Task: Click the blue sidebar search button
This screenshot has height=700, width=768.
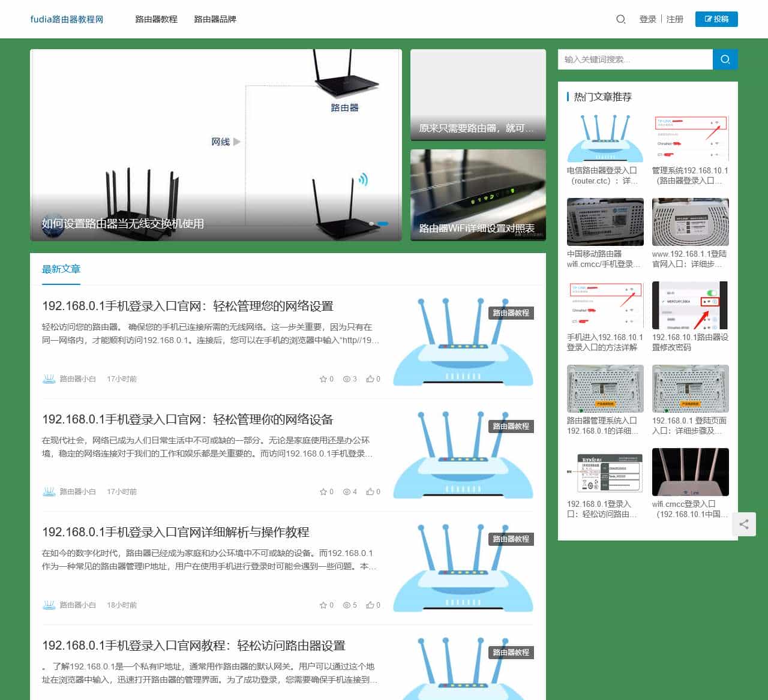Action: tap(725, 59)
